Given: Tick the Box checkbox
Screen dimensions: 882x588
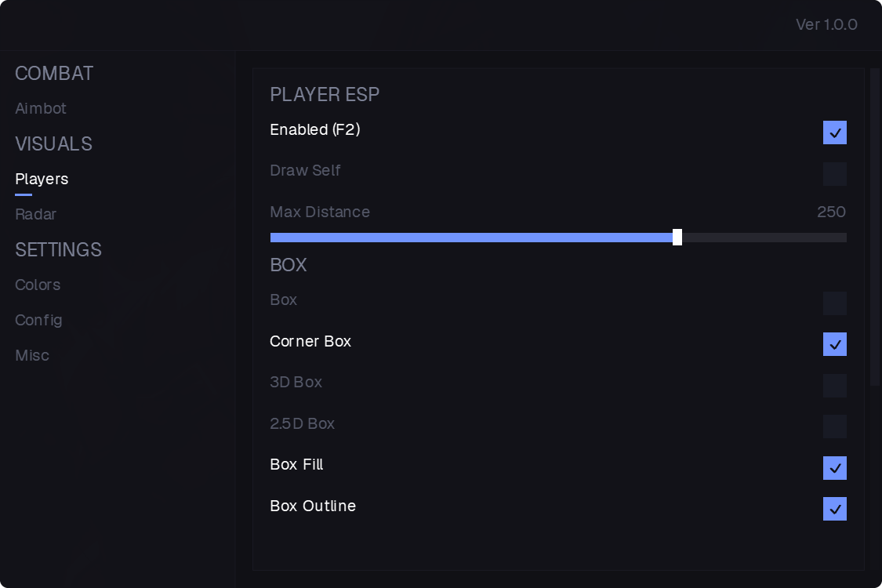Looking at the screenshot, I should click(x=835, y=303).
